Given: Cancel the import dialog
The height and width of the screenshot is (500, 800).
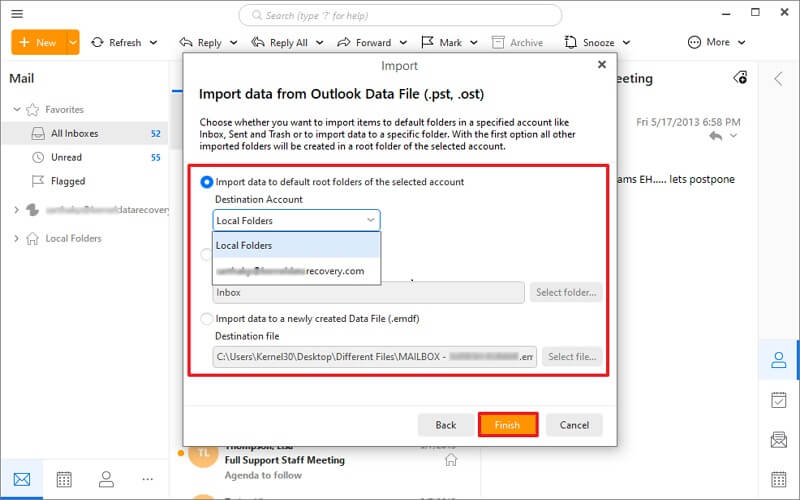Looking at the screenshot, I should click(x=574, y=425).
